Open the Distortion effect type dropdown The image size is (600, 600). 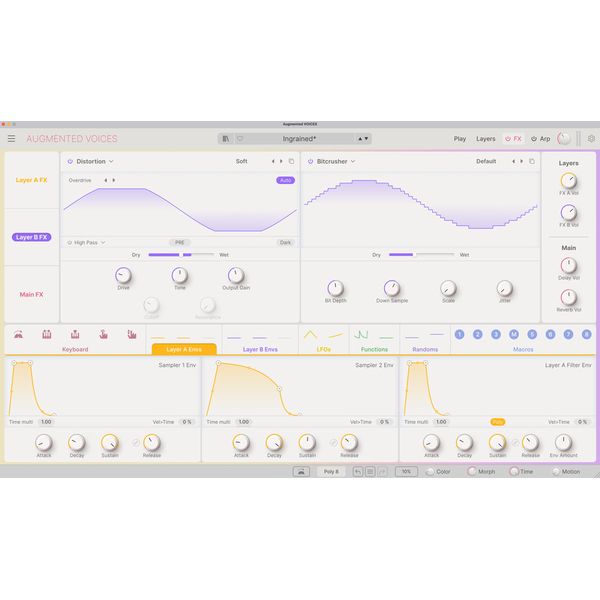click(x=95, y=161)
